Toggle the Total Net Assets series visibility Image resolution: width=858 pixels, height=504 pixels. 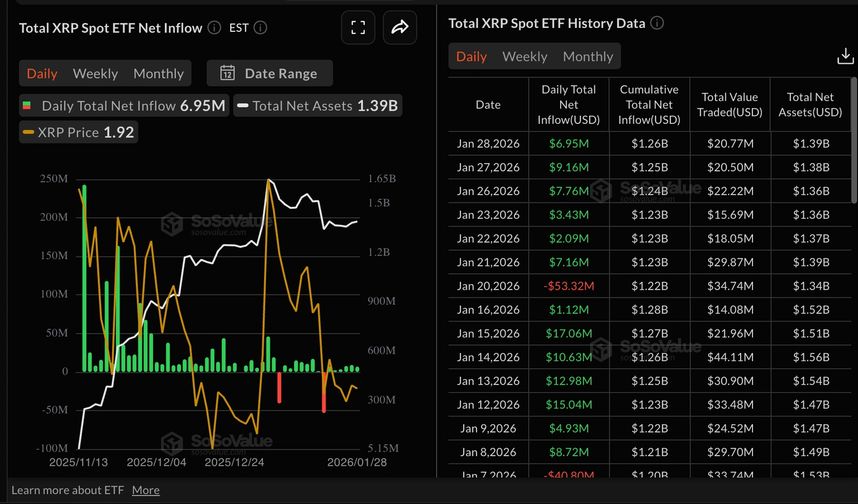[x=317, y=105]
